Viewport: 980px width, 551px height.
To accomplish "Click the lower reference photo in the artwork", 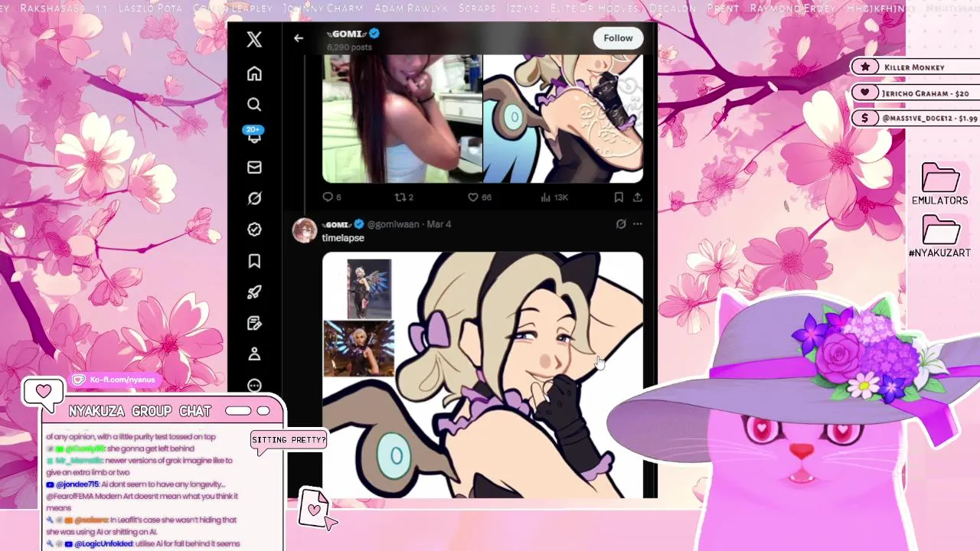I will (x=359, y=348).
